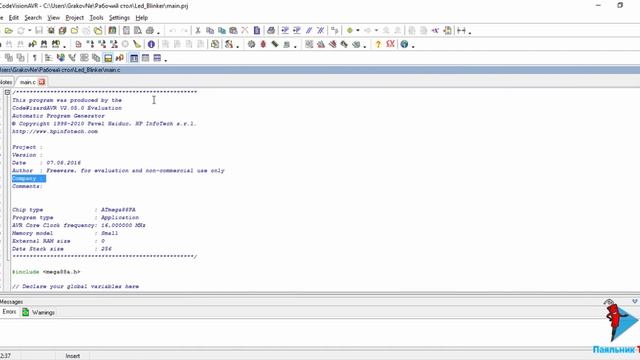
Task: Launch the debugger with the red bug icon
Action: point(263,44)
